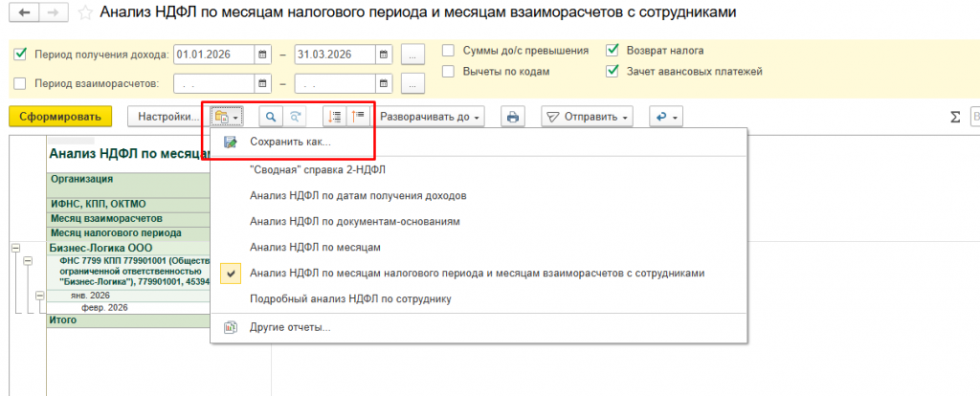Open the blue arrow actions dropdown
Screen dimensions: 980x396
pyautogui.click(x=666, y=117)
